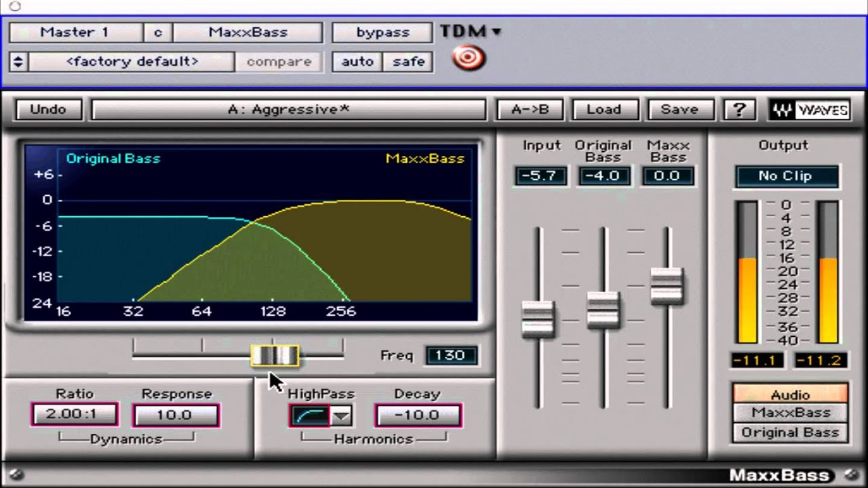Click the Response label
Screen dimensions: 868x488
[176, 394]
